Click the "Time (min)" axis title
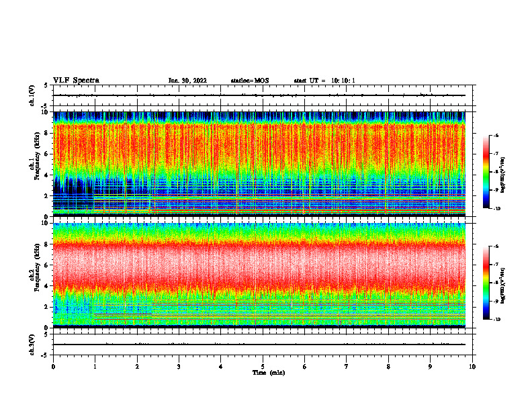This screenshot has height=411, width=532. [x=269, y=373]
